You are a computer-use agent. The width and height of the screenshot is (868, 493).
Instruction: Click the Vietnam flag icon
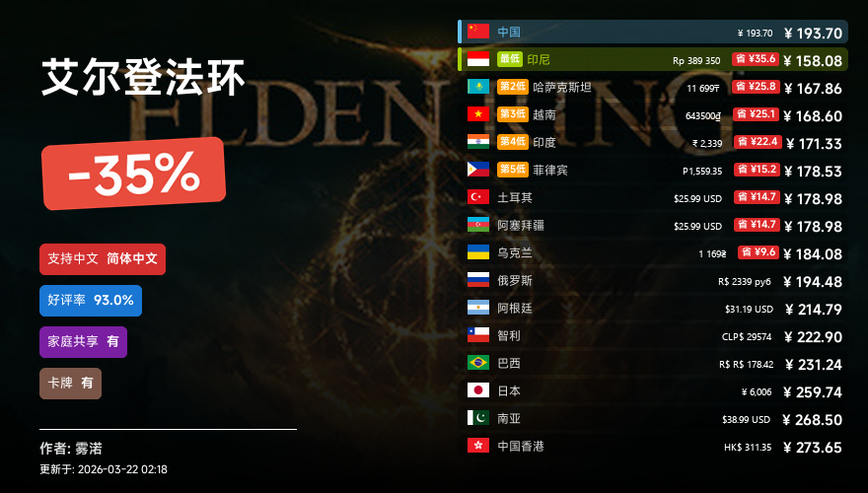[477, 114]
